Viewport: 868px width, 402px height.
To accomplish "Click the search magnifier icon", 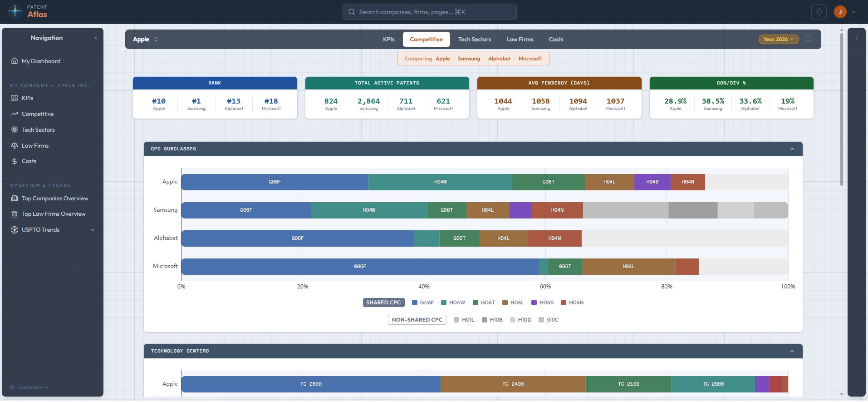I will click(x=352, y=12).
